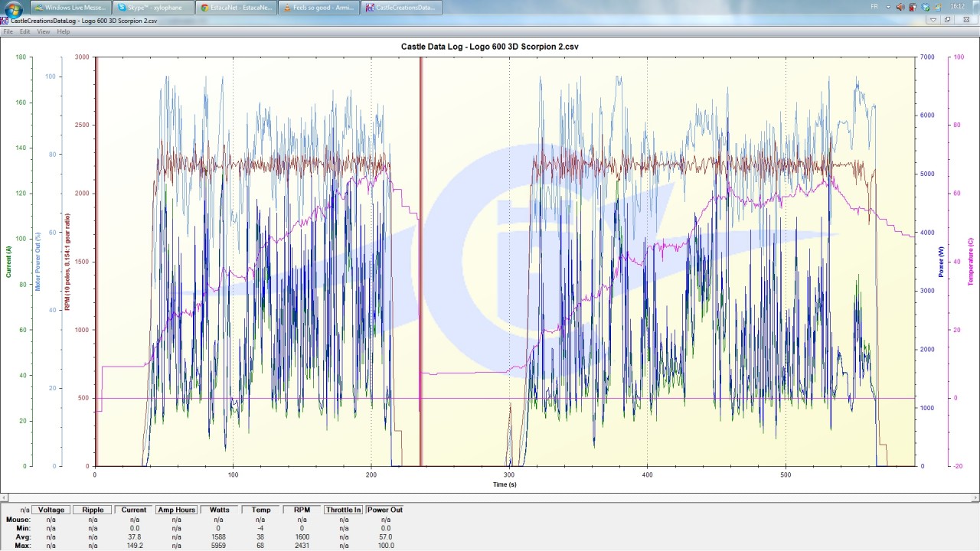Restore down the CastleCreationsDataLog window
The width and height of the screenshot is (980, 551).
click(x=949, y=21)
